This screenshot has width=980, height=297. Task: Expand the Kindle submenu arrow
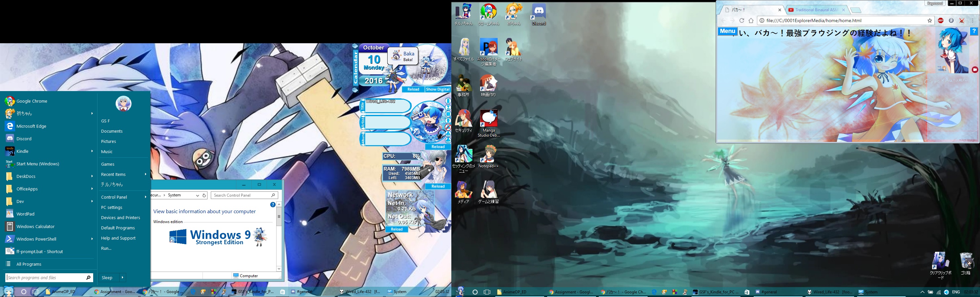92,151
